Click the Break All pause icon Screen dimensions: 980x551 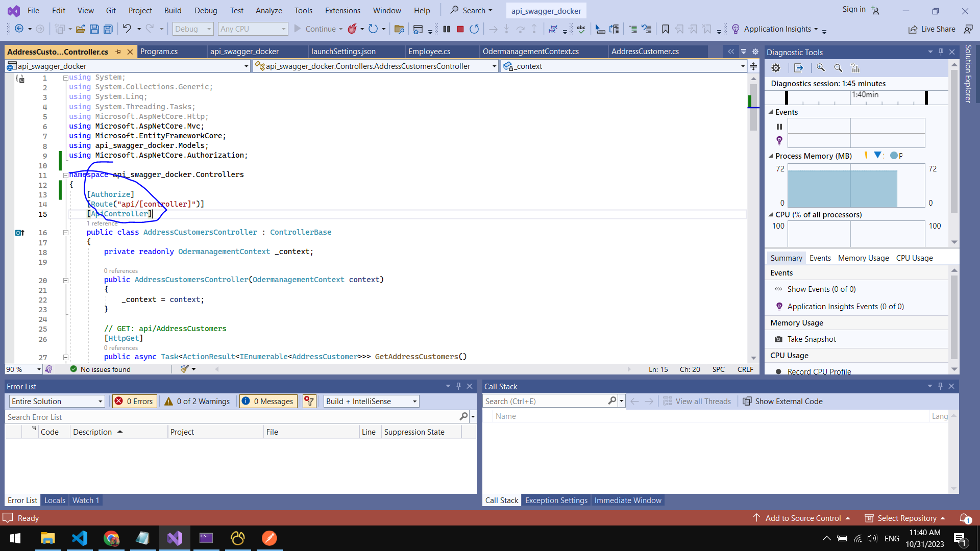[447, 29]
